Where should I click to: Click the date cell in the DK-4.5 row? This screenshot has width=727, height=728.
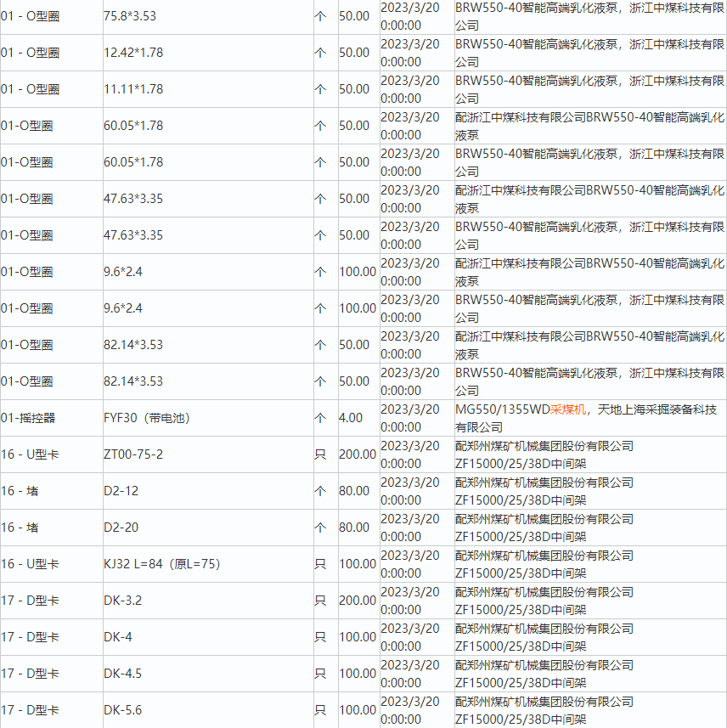[x=416, y=674]
